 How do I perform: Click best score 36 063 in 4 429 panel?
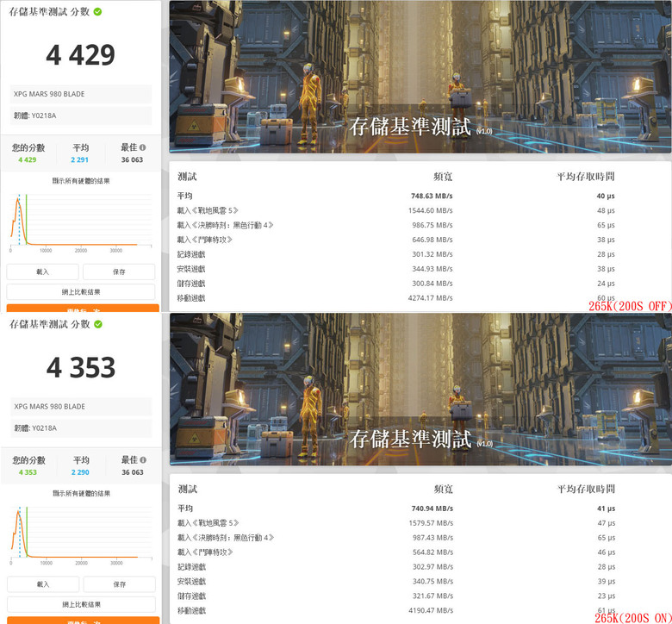click(132, 159)
